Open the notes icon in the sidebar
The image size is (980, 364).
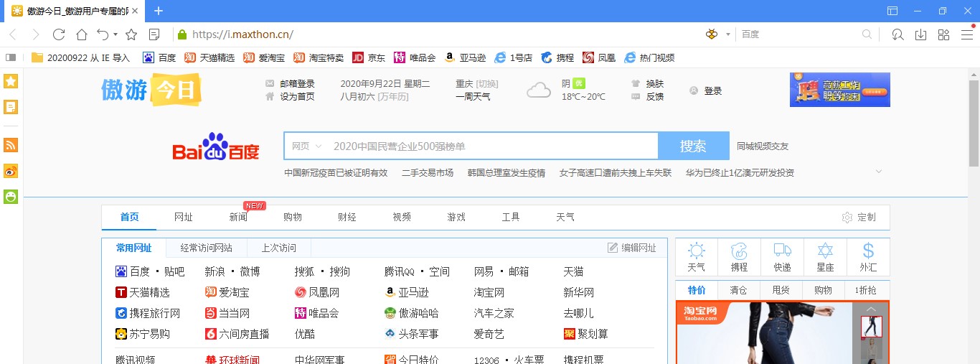click(11, 107)
